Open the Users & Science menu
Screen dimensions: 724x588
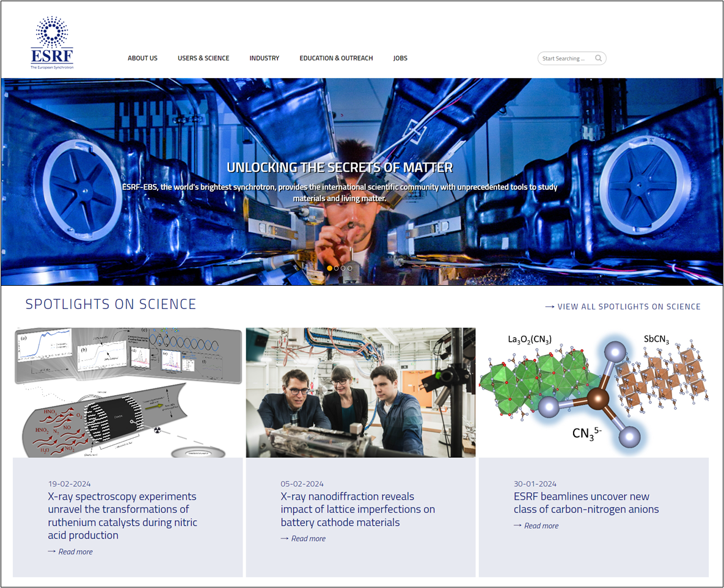(x=203, y=58)
